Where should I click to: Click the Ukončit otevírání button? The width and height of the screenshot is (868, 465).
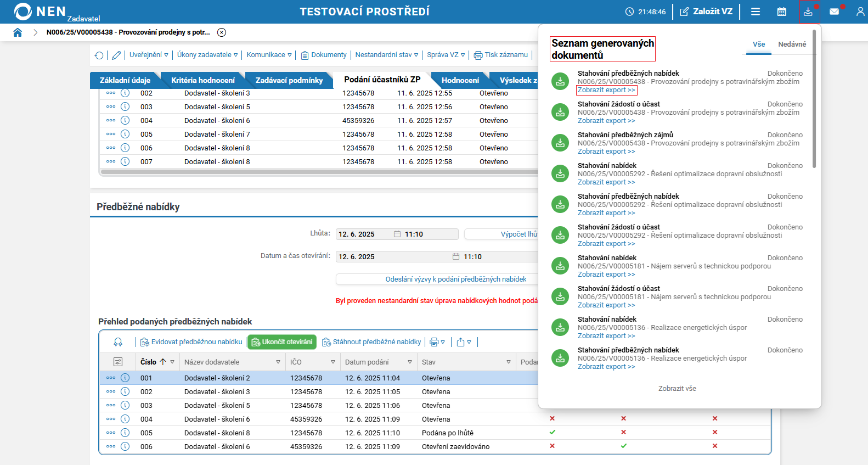tap(282, 342)
